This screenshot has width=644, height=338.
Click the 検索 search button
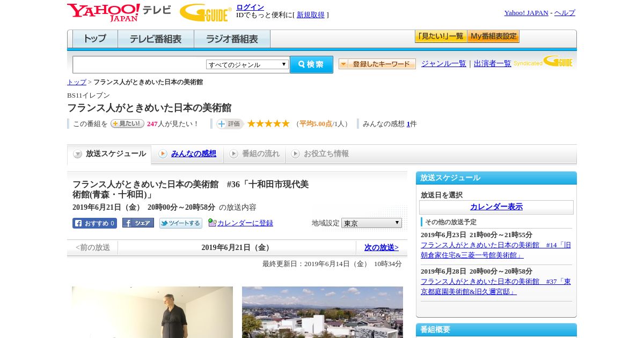pyautogui.click(x=311, y=64)
